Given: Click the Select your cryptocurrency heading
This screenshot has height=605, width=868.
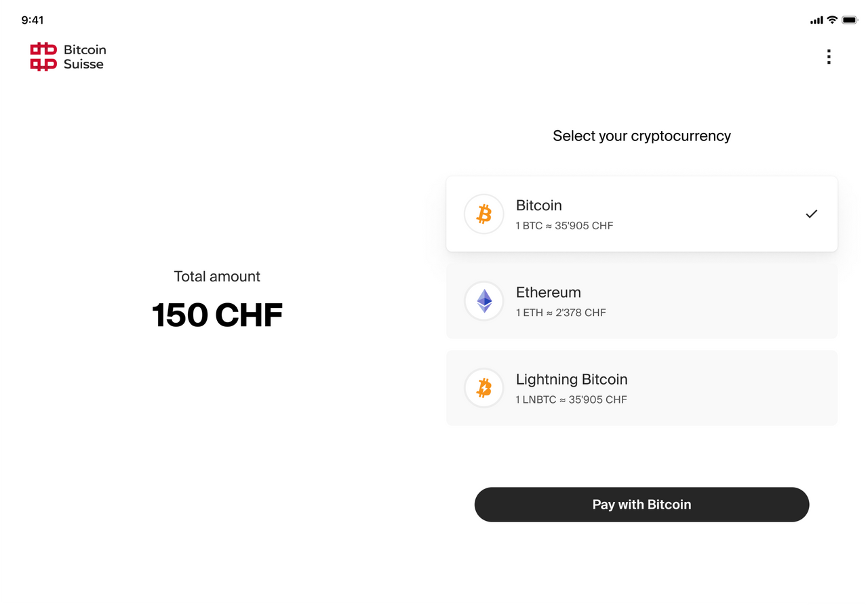Looking at the screenshot, I should tap(642, 136).
